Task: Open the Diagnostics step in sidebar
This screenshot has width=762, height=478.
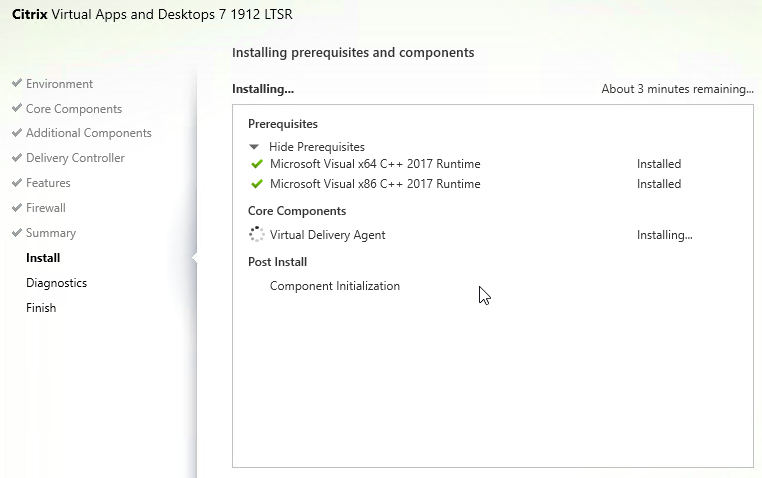Action: point(56,283)
